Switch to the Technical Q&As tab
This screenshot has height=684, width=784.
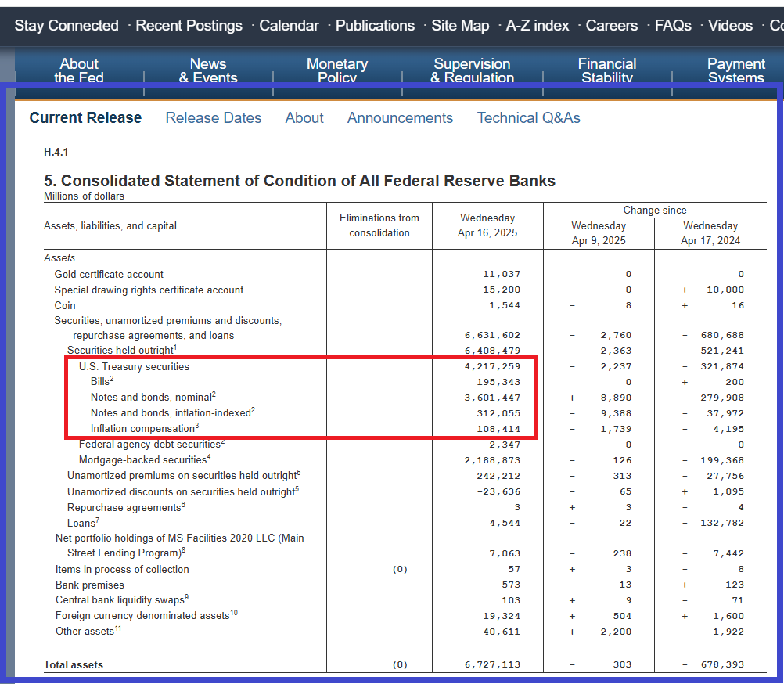tap(529, 118)
